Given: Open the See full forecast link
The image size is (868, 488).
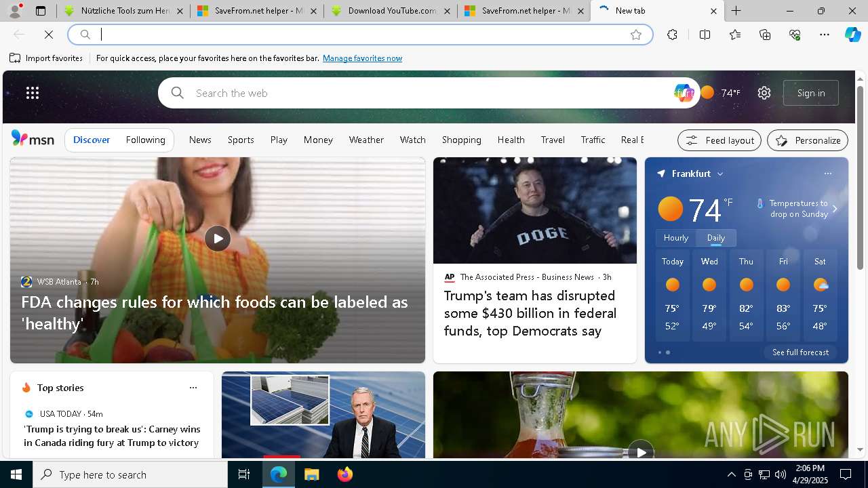Looking at the screenshot, I should pos(801,352).
